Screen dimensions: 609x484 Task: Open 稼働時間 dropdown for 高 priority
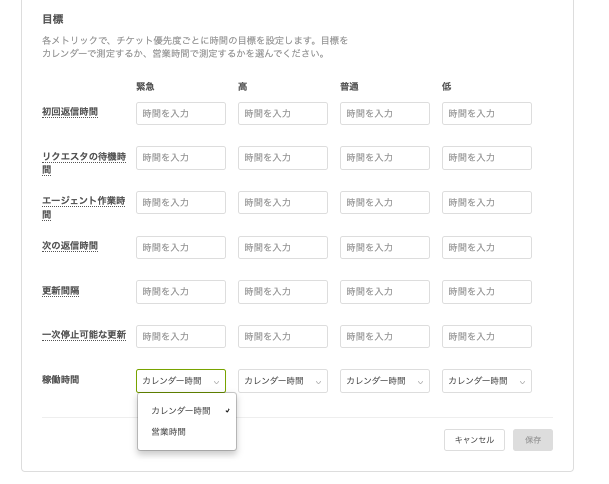coord(283,381)
